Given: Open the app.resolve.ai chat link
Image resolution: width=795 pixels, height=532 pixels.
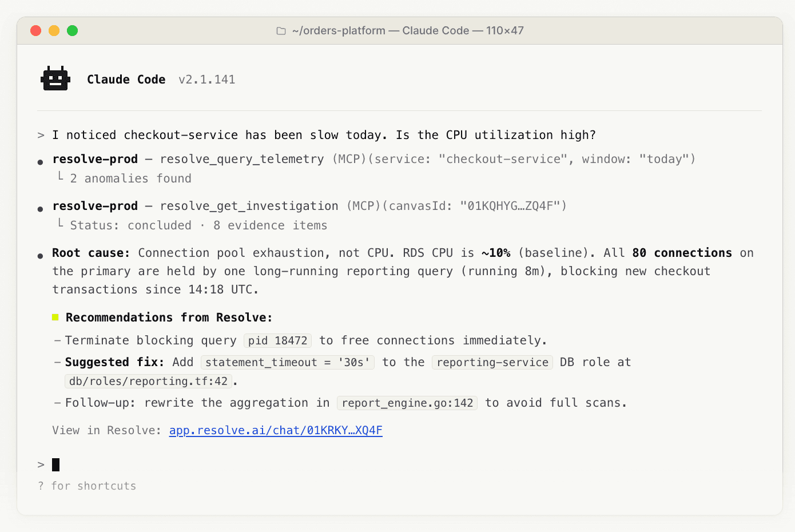Looking at the screenshot, I should click(276, 430).
